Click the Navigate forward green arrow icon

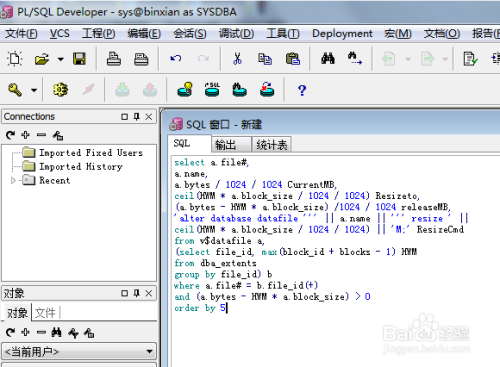coord(428,59)
